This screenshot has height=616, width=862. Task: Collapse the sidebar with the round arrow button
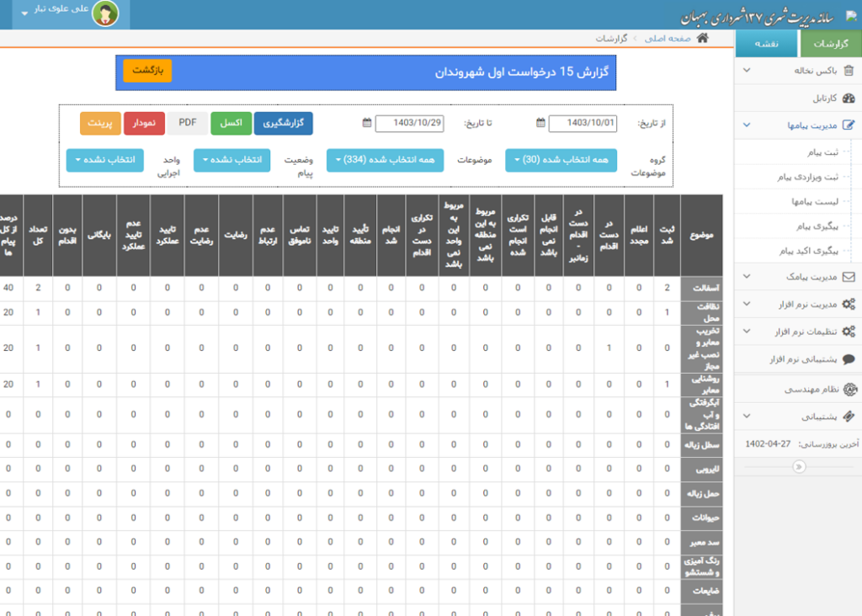pos(799,466)
